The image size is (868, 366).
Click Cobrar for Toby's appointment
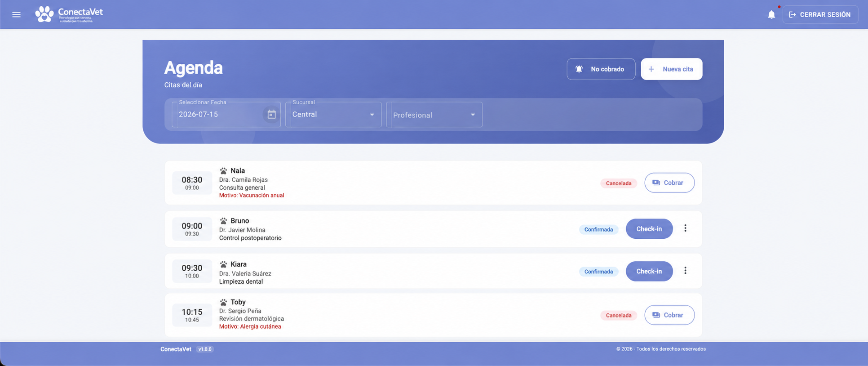click(x=669, y=315)
